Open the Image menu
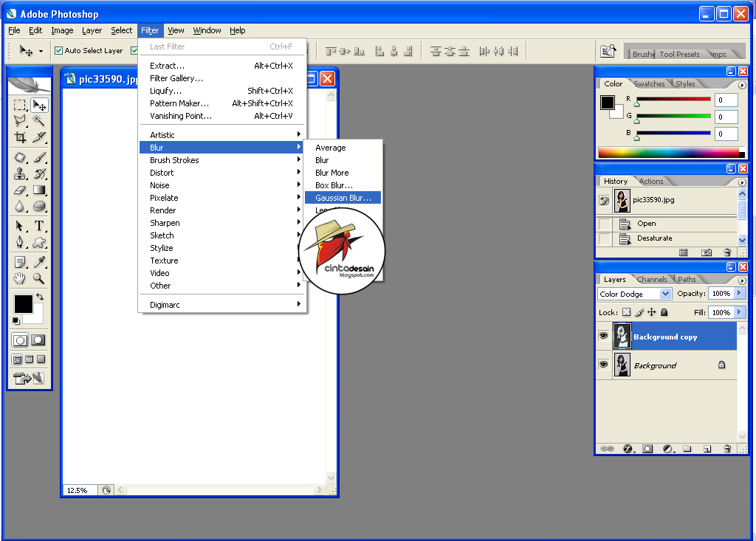 click(62, 30)
